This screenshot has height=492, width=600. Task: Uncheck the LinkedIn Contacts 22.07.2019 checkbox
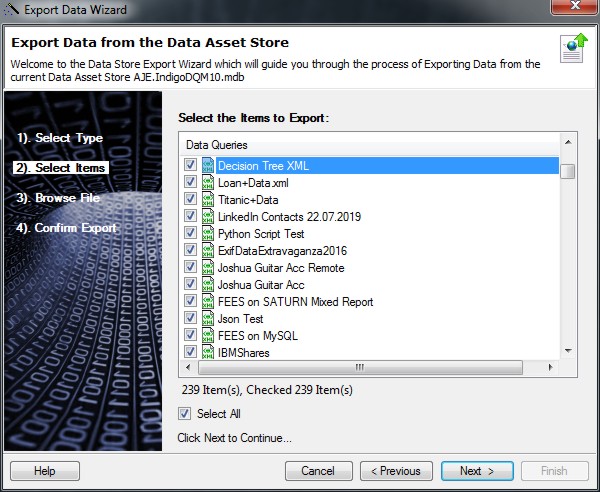coord(190,216)
